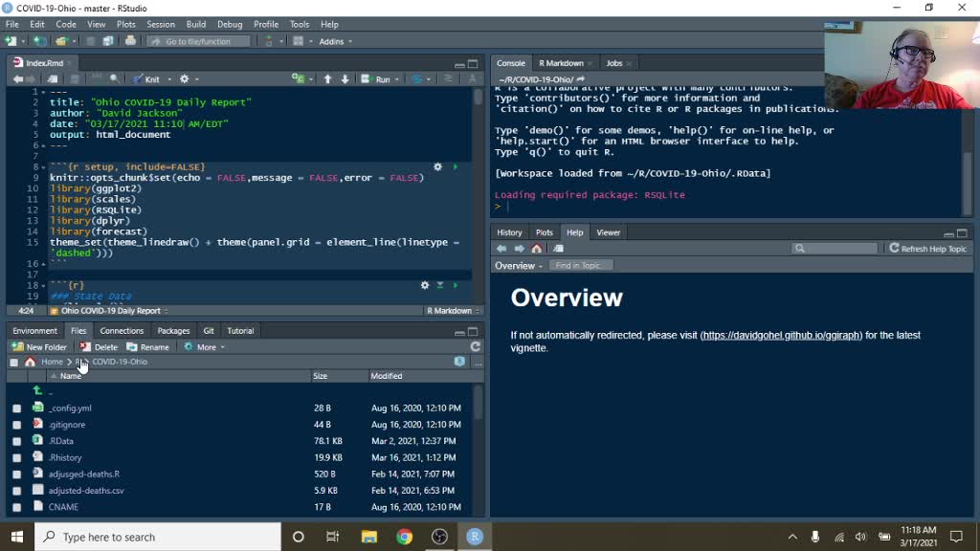Screen dimensions: 980x551
Task: Open setup chunk options gear icon
Action: [437, 166]
